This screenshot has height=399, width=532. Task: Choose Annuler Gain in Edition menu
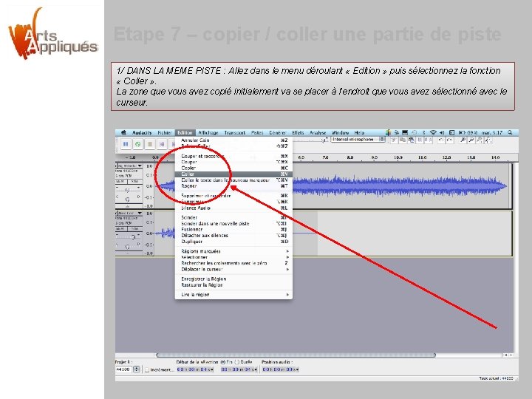click(233, 140)
